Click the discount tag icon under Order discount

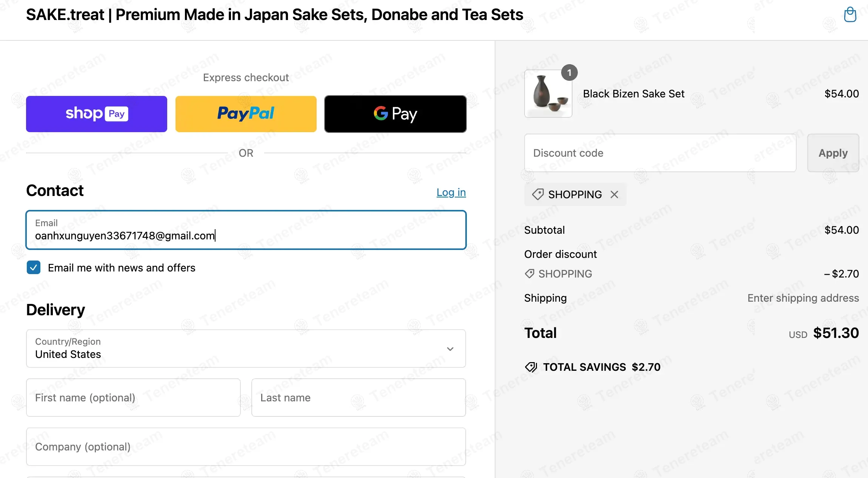[529, 274]
